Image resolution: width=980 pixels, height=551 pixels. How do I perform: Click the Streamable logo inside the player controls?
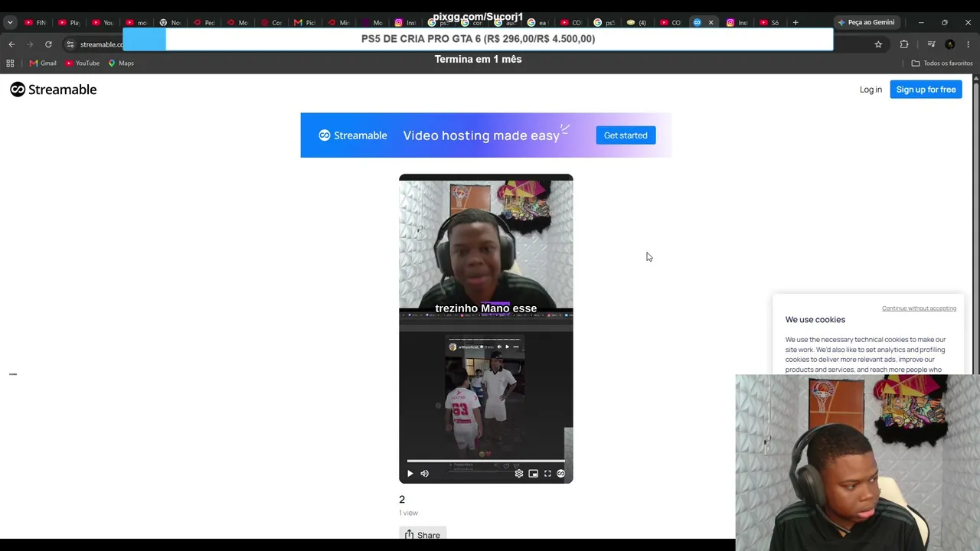pos(561,474)
